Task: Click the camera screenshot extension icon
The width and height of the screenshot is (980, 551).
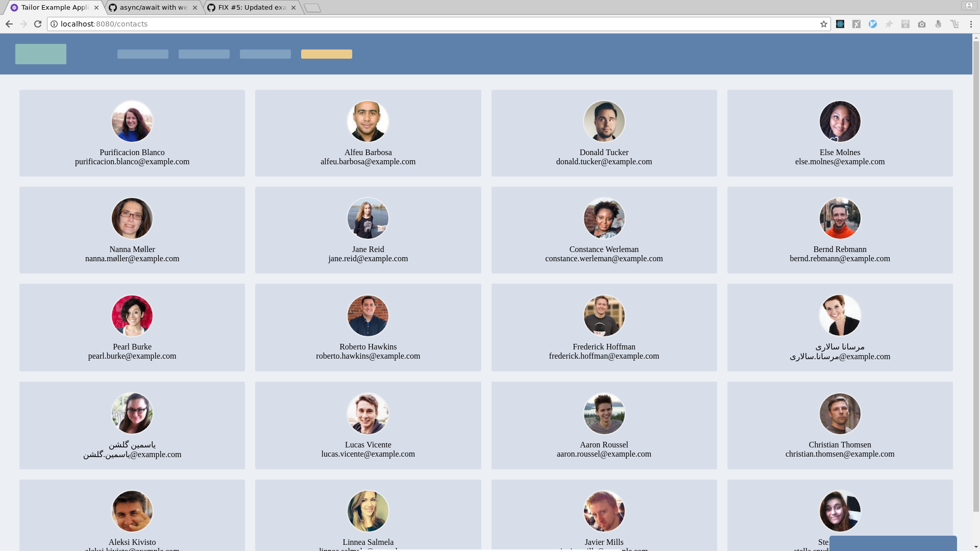Action: pos(922,24)
